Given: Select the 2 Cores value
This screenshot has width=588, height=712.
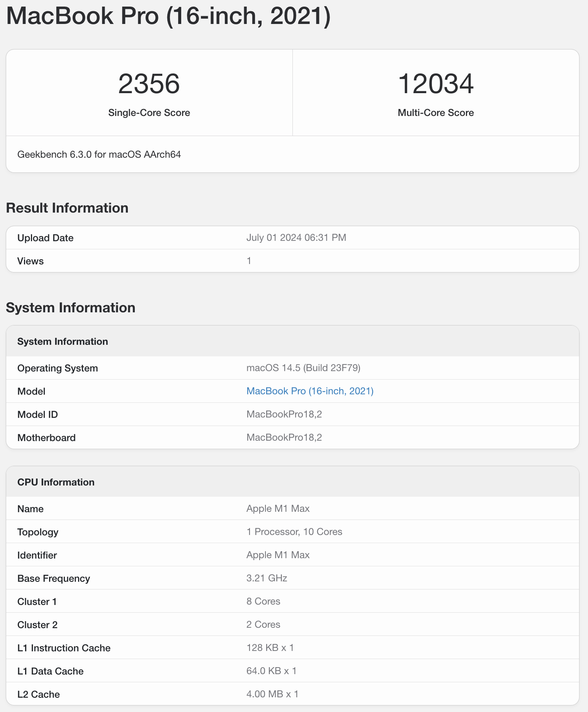Looking at the screenshot, I should pos(263,624).
